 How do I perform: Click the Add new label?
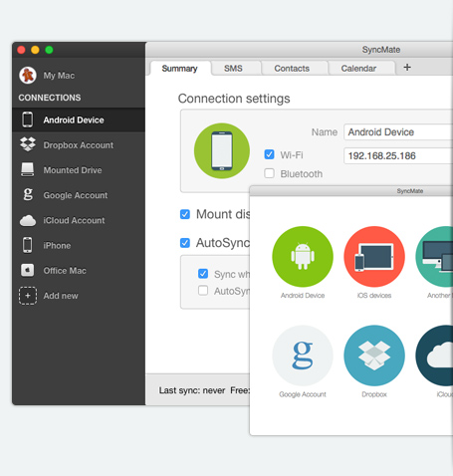(61, 296)
